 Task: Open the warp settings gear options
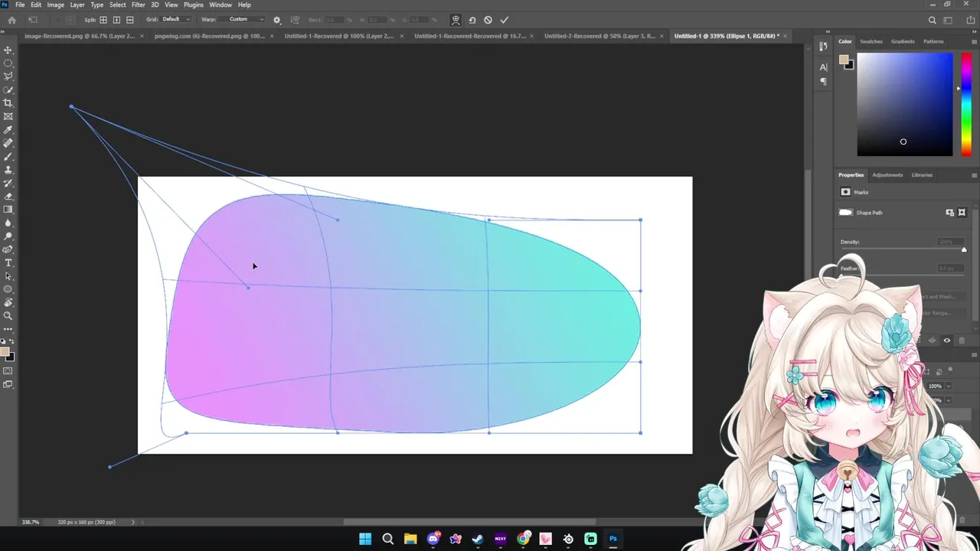tap(276, 20)
